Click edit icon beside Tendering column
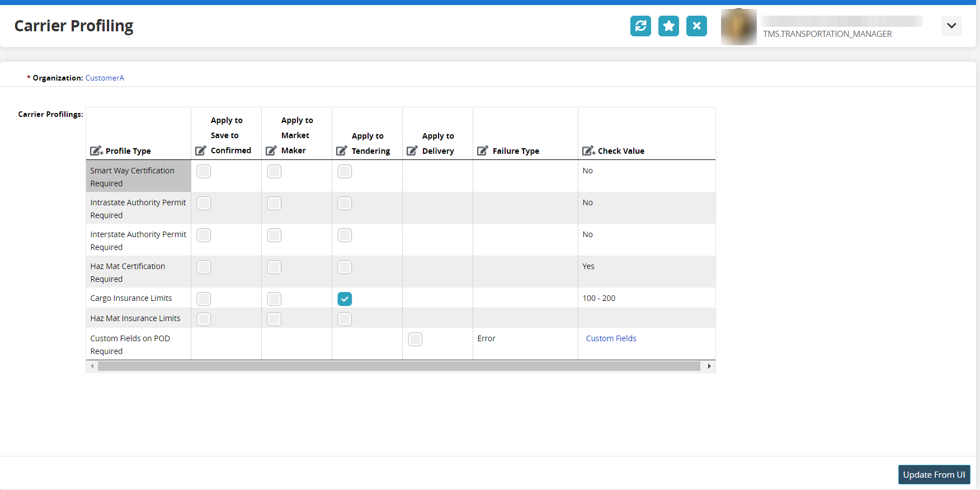 click(x=342, y=150)
